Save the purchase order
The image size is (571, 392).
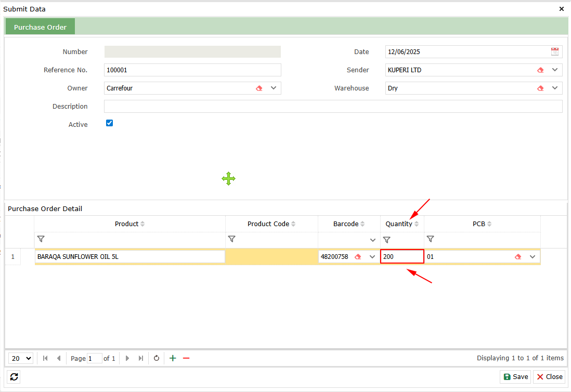click(x=515, y=377)
